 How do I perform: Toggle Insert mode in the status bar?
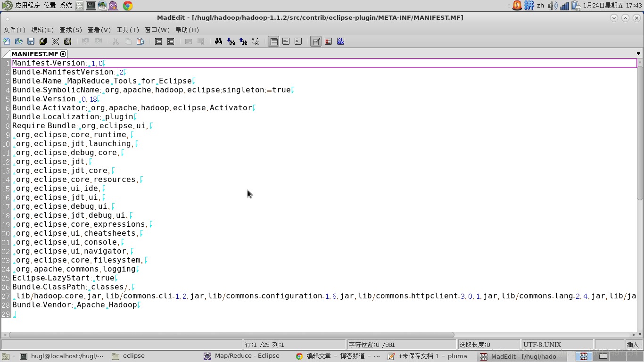(632, 344)
